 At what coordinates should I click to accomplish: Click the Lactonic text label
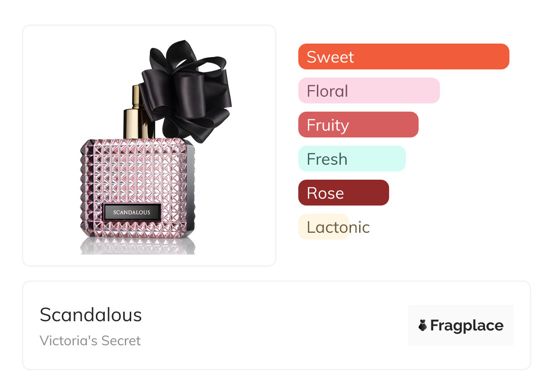[x=338, y=227]
